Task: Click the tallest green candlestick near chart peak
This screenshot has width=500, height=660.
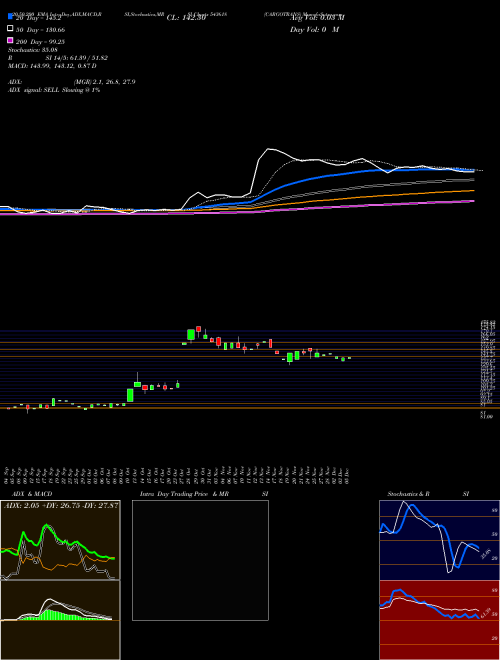Action: point(191,335)
